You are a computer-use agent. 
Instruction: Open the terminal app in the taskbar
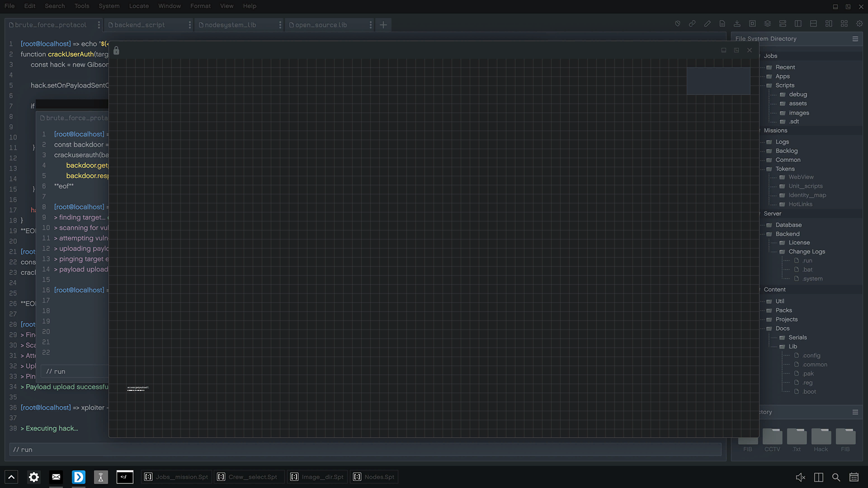(x=125, y=477)
